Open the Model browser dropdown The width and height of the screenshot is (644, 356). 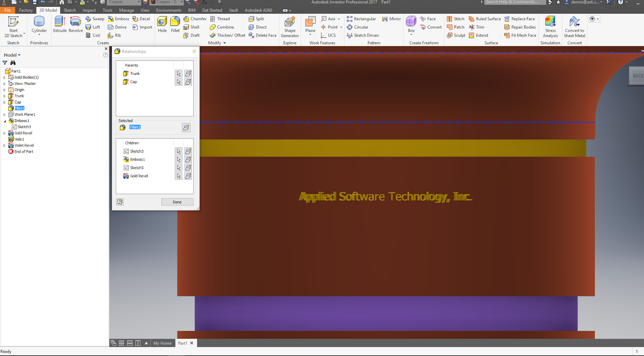click(12, 55)
